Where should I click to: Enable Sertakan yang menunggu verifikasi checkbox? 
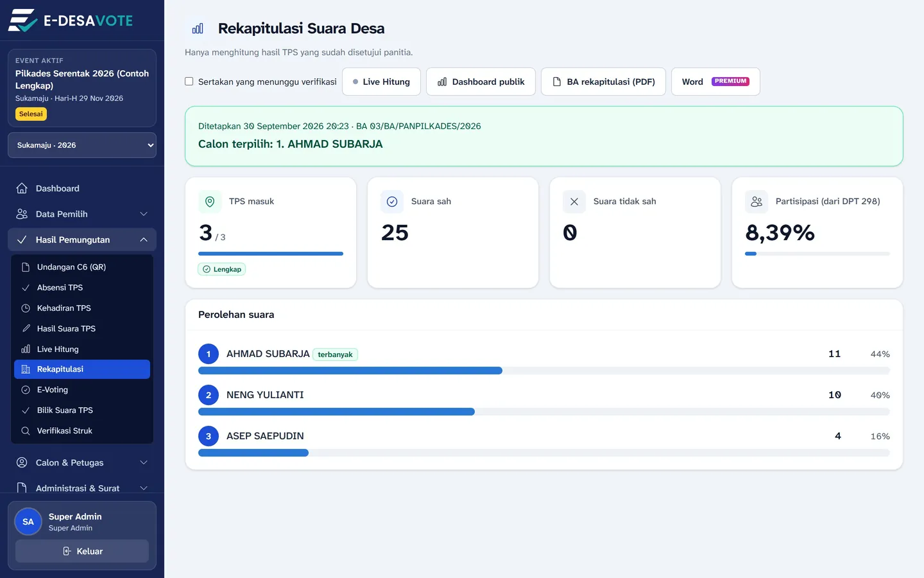click(189, 82)
